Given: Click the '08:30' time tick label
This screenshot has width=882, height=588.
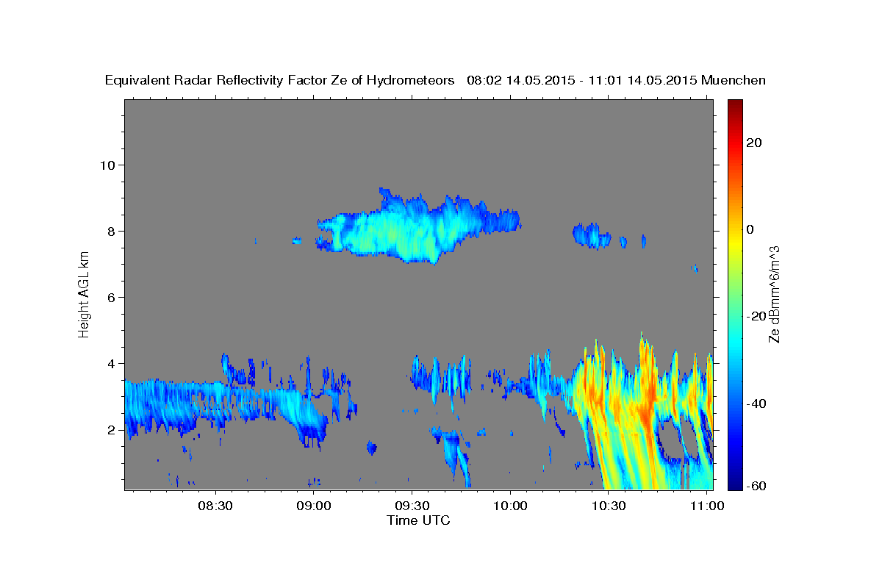Looking at the screenshot, I should tap(216, 506).
